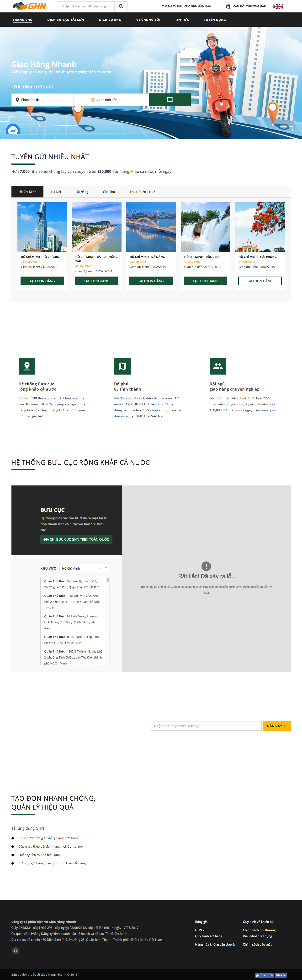
Task: Open the 'Bảng giá' footer link
Action: coord(201,921)
